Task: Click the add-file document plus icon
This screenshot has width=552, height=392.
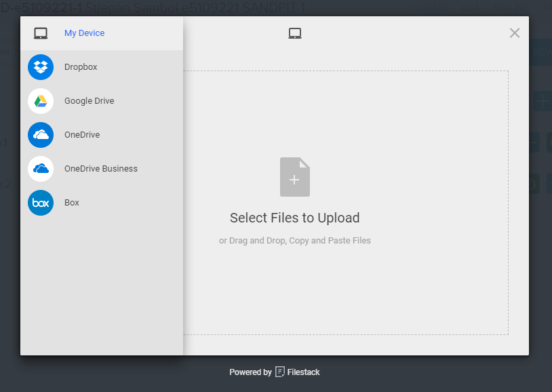Action: pos(295,177)
